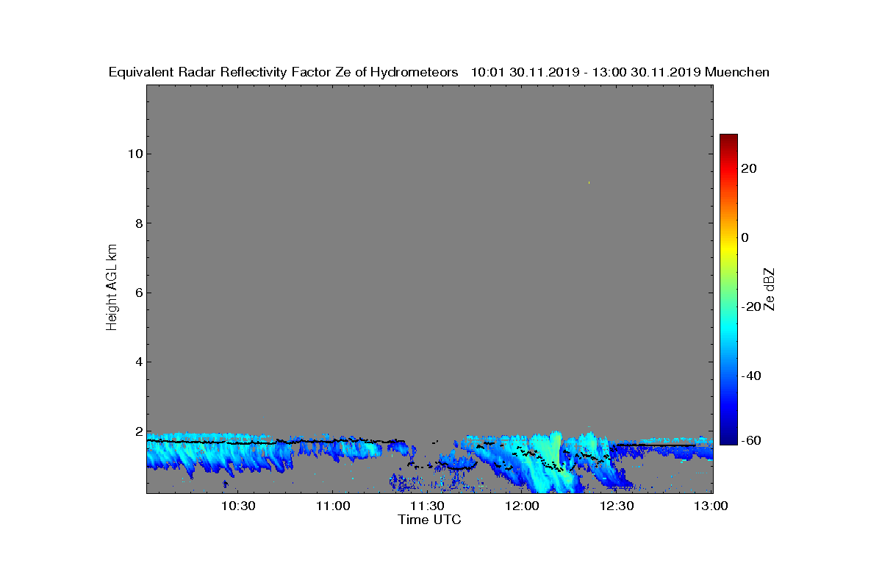Click the 10:30 time tick label

click(x=237, y=506)
